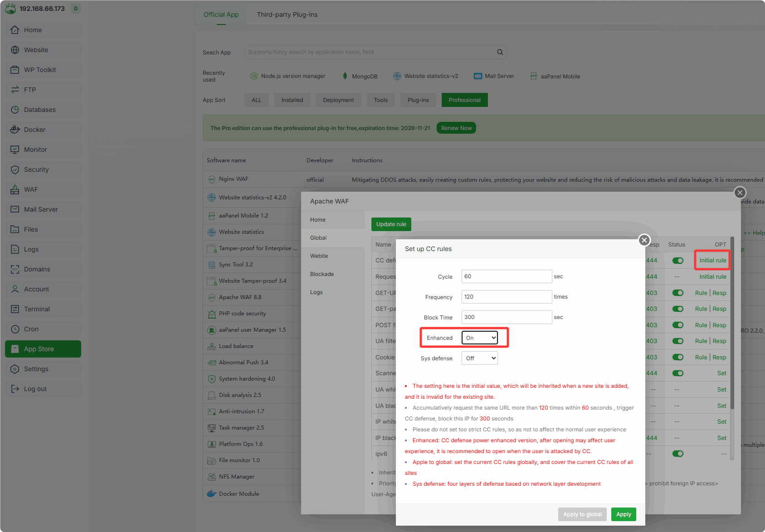
Task: Open Initial rule for CC defense
Action: (712, 261)
